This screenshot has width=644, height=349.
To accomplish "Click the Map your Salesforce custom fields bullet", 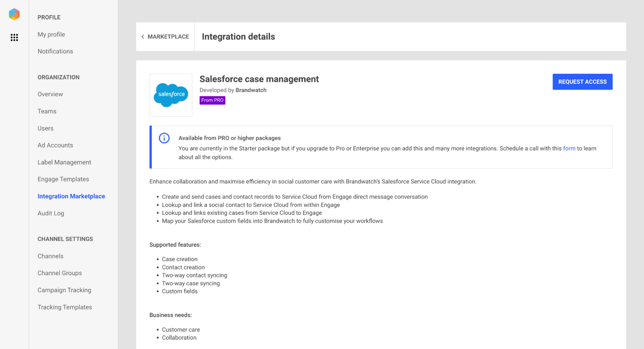I will 272,221.
